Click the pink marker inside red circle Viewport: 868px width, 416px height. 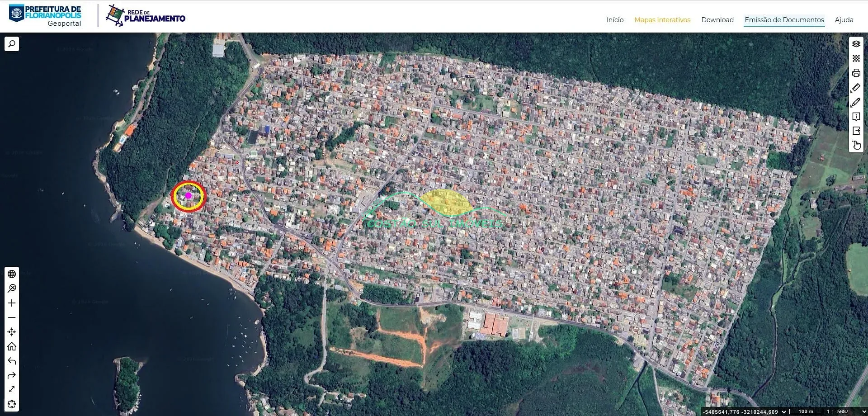[188, 195]
